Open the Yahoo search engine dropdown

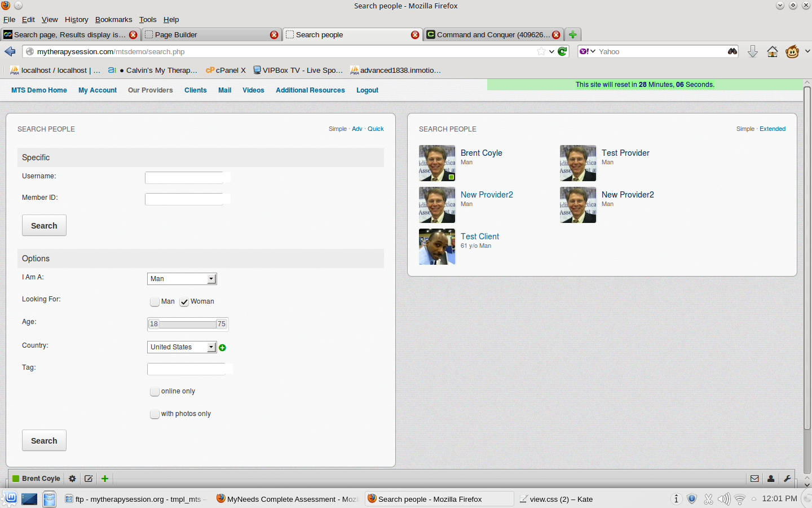pyautogui.click(x=587, y=51)
